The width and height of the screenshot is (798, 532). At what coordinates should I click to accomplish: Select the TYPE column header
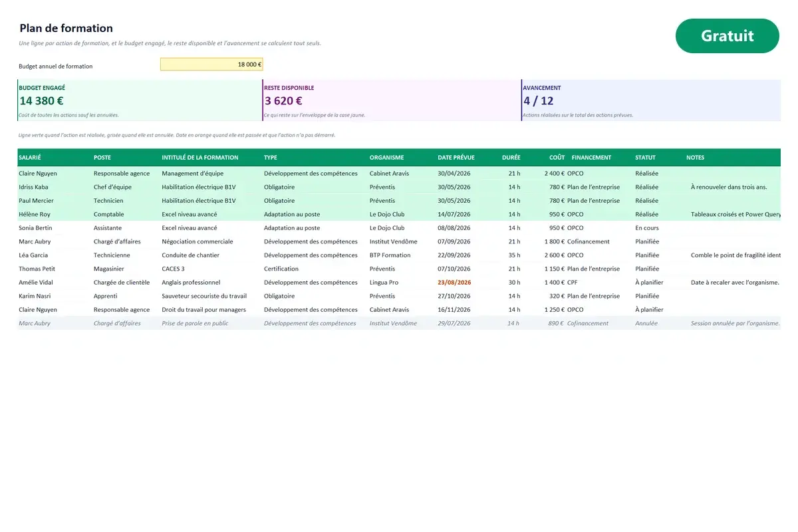[x=271, y=158]
